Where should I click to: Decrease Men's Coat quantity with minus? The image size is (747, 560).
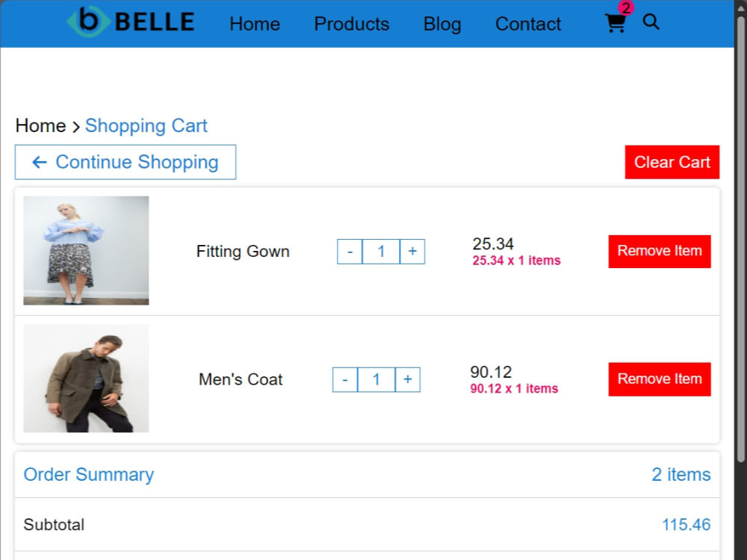pyautogui.click(x=345, y=379)
